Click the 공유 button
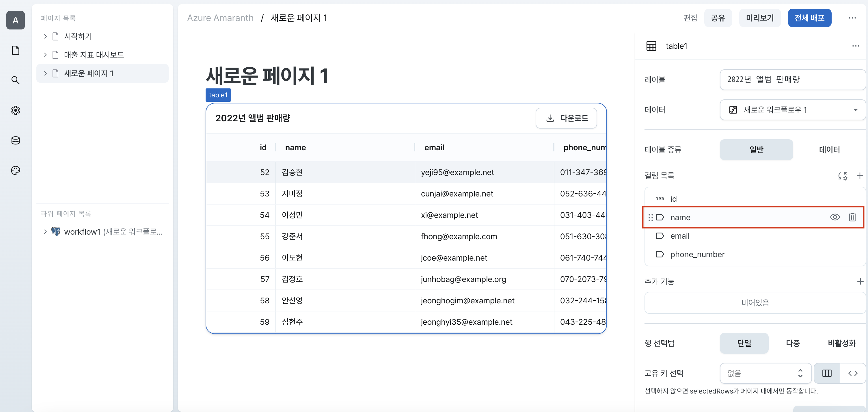This screenshot has height=412, width=868. click(x=718, y=18)
